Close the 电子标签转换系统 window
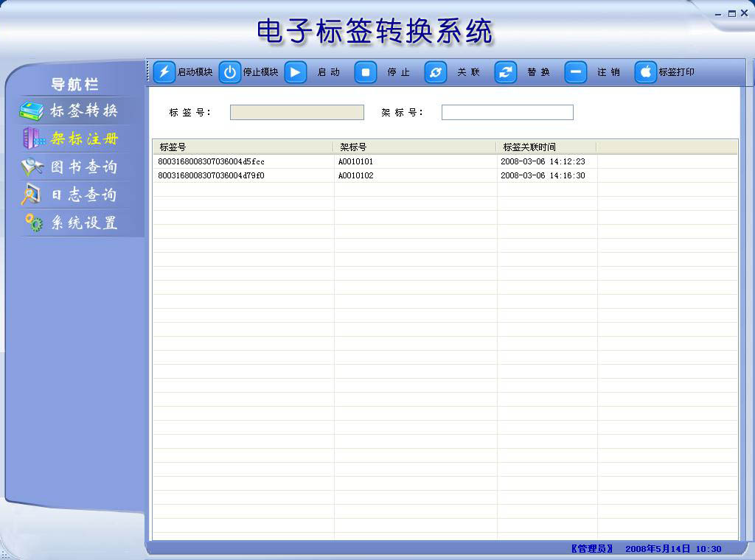Image resolution: width=755 pixels, height=560 pixels. pyautogui.click(x=744, y=13)
